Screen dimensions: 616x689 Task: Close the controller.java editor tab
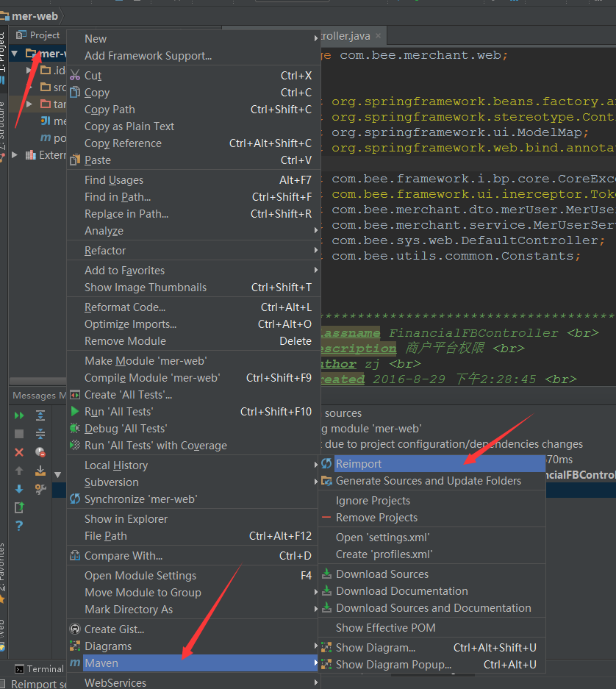pos(379,35)
